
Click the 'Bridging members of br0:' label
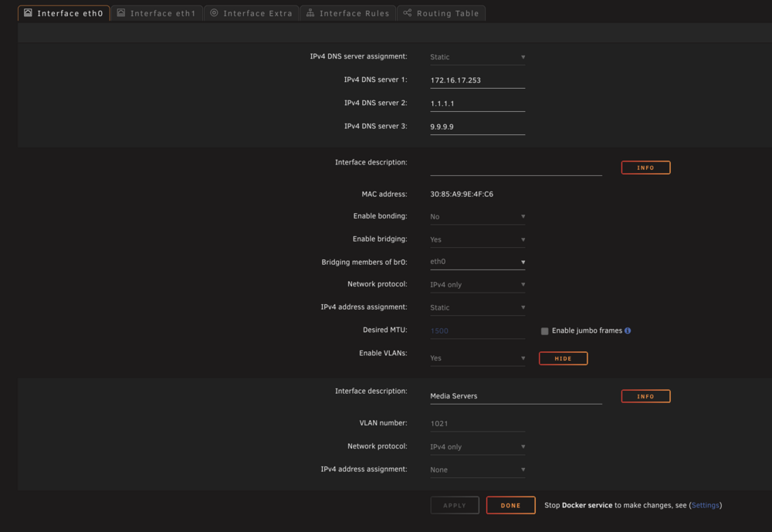(x=364, y=262)
